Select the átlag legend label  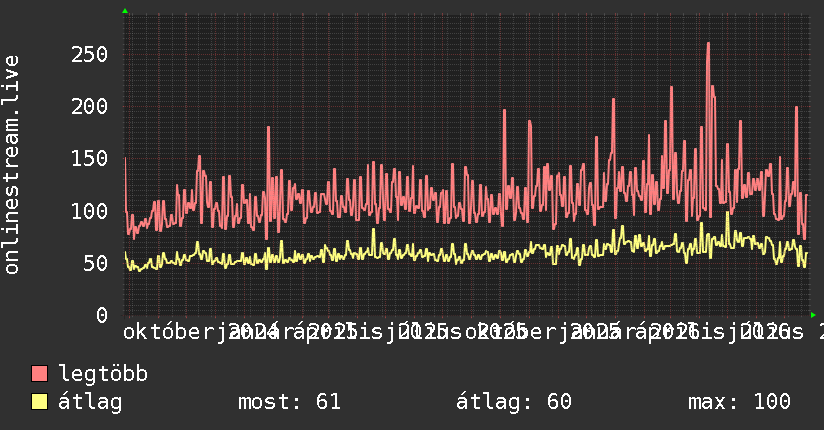tap(90, 402)
